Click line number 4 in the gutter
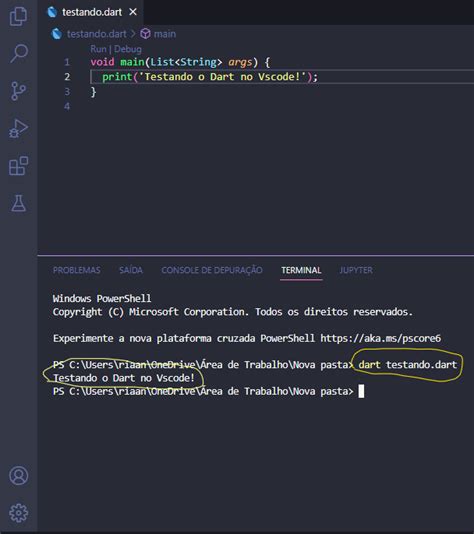The height and width of the screenshot is (534, 474). pyautogui.click(x=67, y=107)
